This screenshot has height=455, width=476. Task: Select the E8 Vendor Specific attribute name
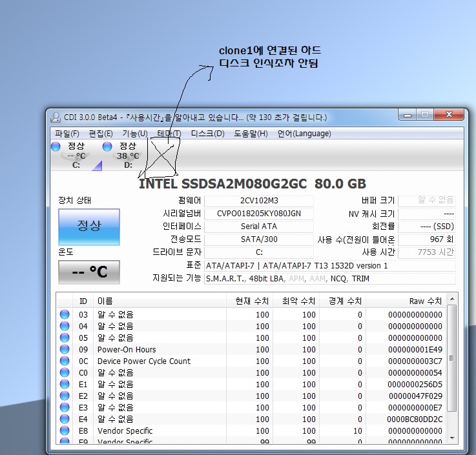click(x=125, y=430)
